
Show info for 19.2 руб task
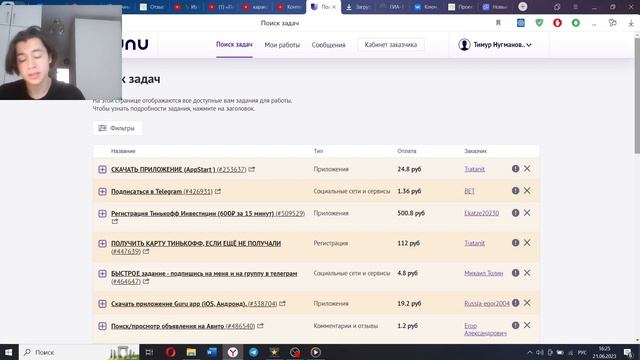click(516, 303)
